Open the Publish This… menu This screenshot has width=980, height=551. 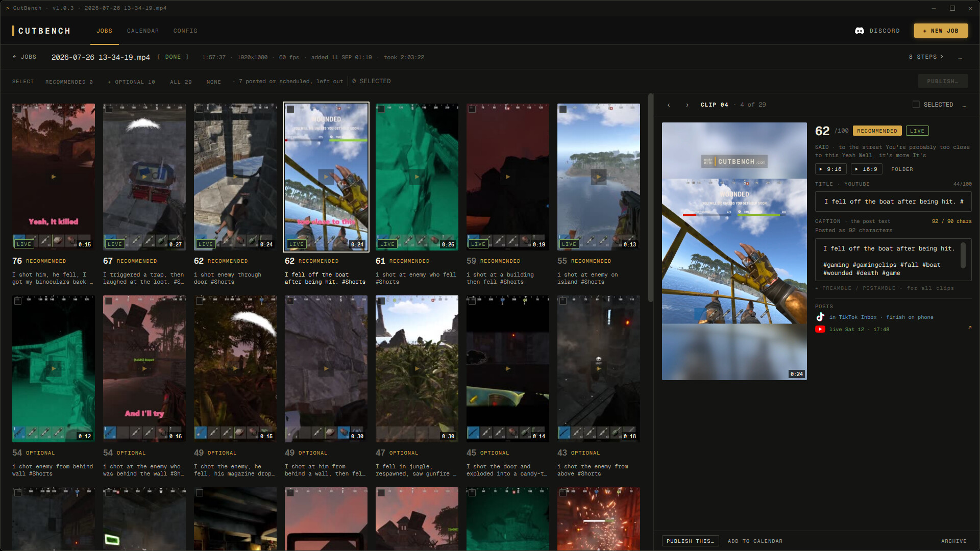690,541
